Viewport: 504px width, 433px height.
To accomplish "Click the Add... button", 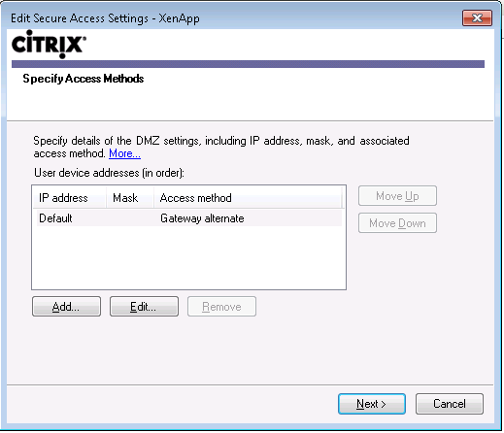I will [x=66, y=306].
